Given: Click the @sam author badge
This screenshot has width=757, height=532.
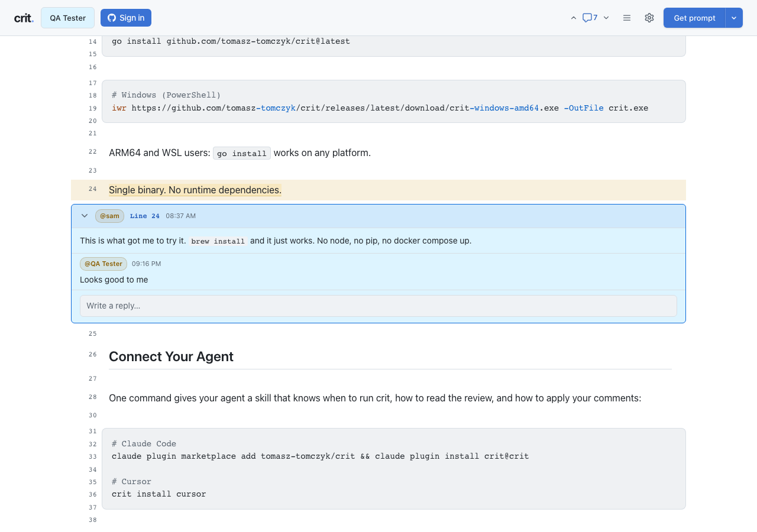Looking at the screenshot, I should [x=109, y=216].
